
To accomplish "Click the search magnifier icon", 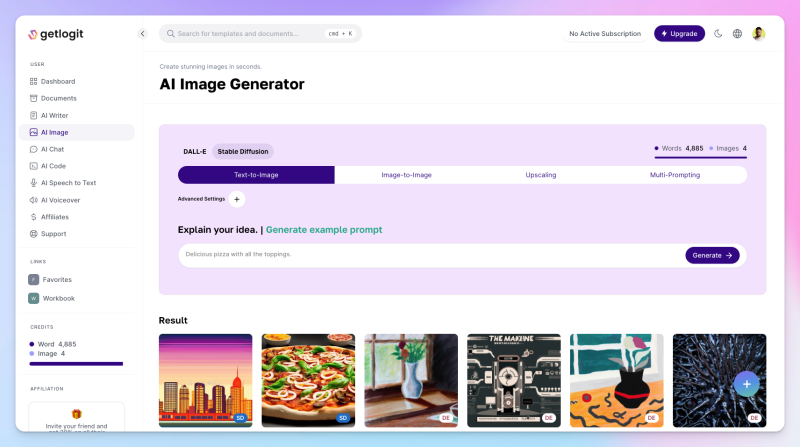I will click(x=170, y=34).
